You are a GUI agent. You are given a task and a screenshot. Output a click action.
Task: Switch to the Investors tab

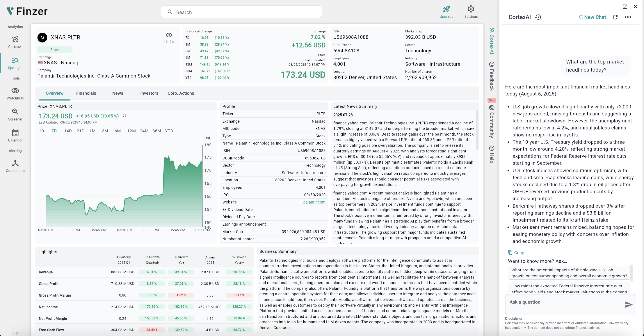click(x=149, y=93)
